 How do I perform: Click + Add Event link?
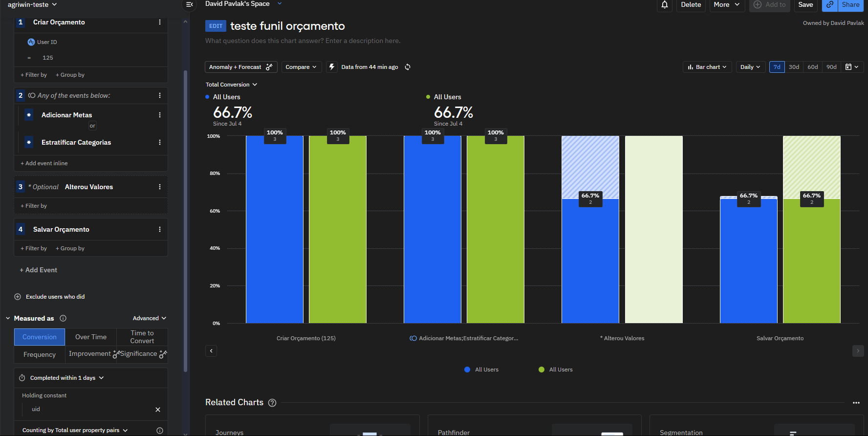tap(38, 270)
